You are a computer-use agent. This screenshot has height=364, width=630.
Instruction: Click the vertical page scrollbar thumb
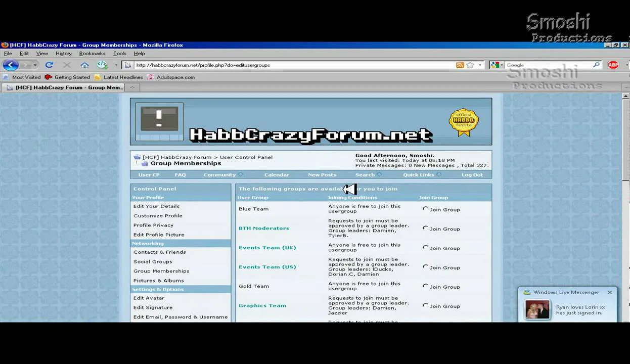pyautogui.click(x=626, y=139)
